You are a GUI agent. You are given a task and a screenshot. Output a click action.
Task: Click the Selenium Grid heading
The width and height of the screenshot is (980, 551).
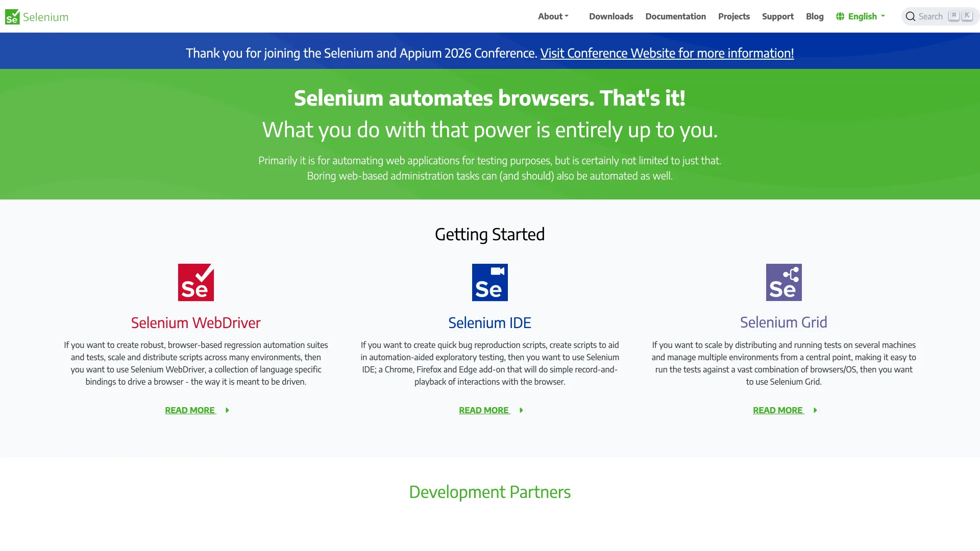[x=784, y=322]
